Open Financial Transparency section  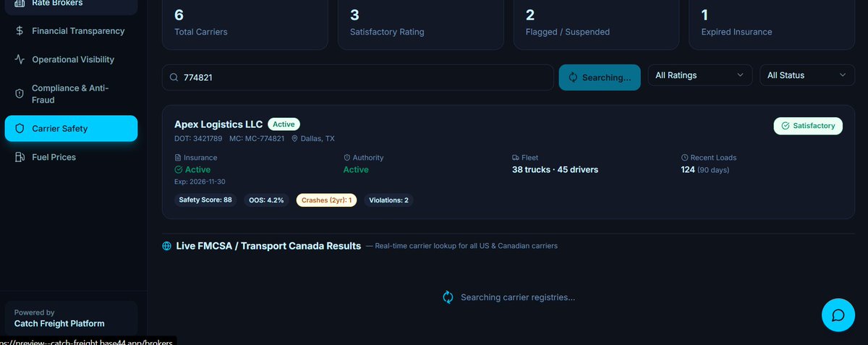[x=71, y=31]
